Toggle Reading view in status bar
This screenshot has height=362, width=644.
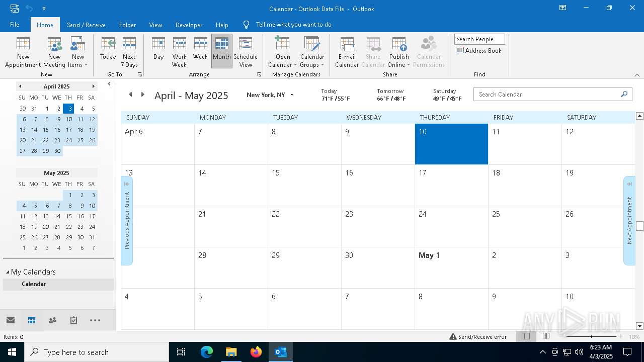[x=546, y=336]
